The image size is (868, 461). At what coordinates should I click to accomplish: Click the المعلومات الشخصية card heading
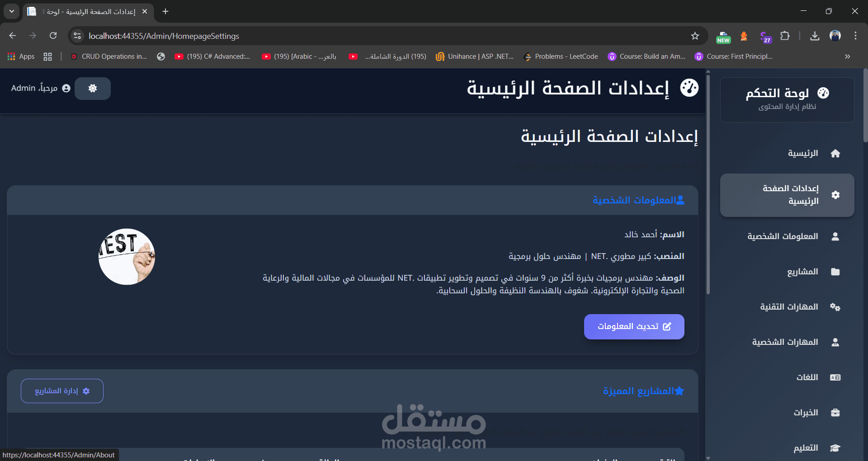pyautogui.click(x=638, y=200)
